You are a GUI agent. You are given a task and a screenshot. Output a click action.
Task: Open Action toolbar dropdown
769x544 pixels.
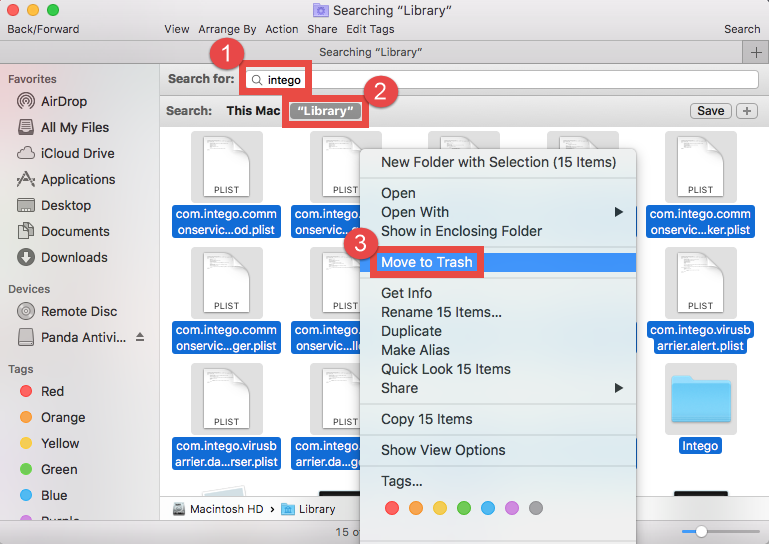pyautogui.click(x=282, y=29)
